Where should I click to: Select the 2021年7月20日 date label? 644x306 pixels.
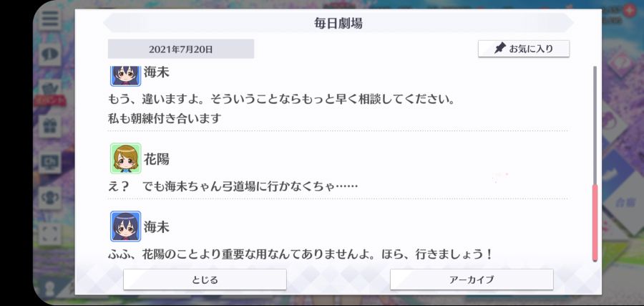tap(181, 49)
